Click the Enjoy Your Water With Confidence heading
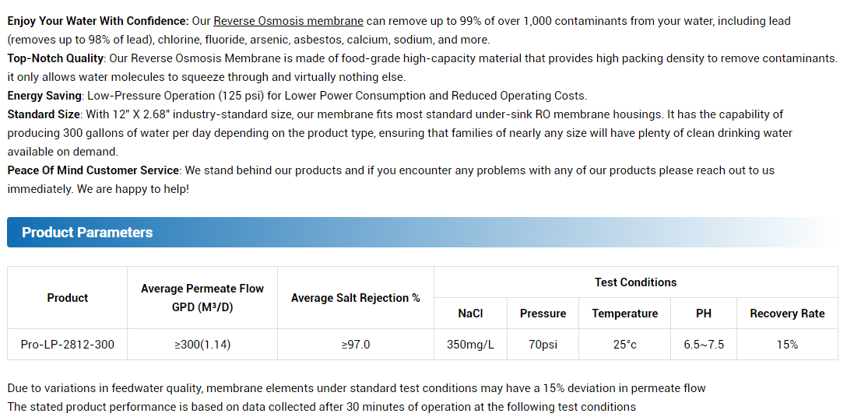The height and width of the screenshot is (417, 868). (x=98, y=22)
